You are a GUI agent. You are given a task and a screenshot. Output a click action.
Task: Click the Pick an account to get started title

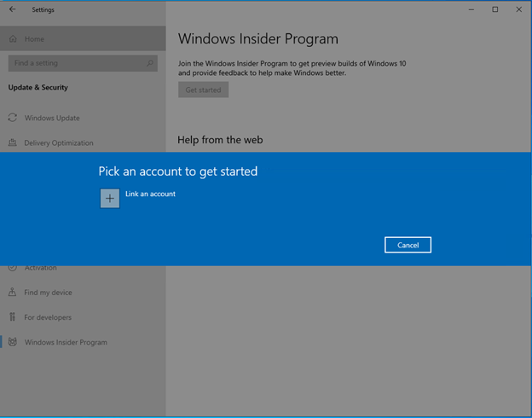pos(178,171)
